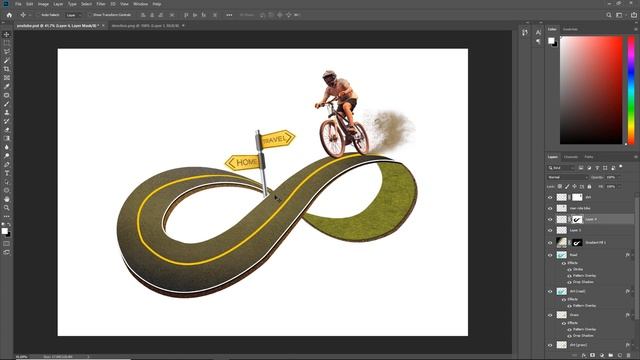The height and width of the screenshot is (360, 640).
Task: Open the Edit Toolbar three-dots button
Action: pos(7,216)
